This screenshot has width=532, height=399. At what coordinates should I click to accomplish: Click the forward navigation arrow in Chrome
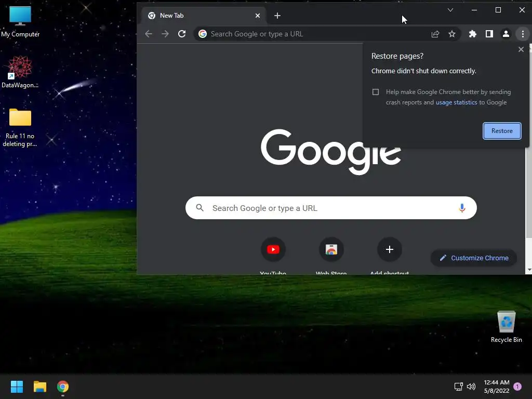point(165,34)
